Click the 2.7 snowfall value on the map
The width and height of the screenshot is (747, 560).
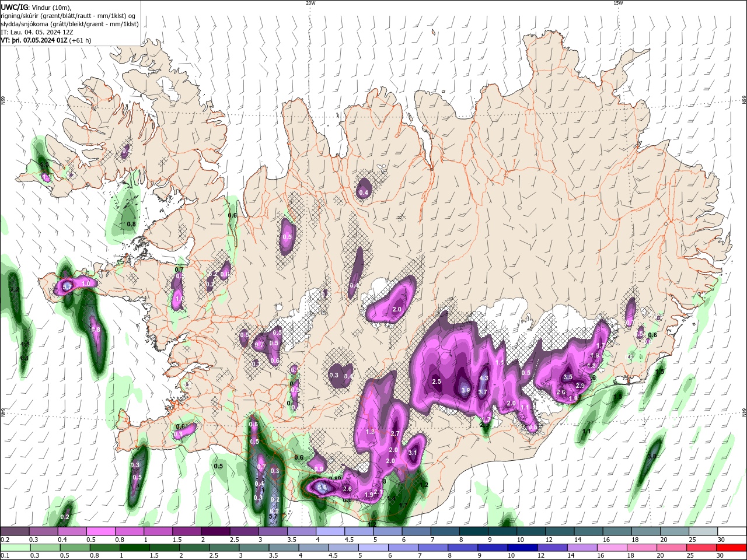pyautogui.click(x=395, y=433)
